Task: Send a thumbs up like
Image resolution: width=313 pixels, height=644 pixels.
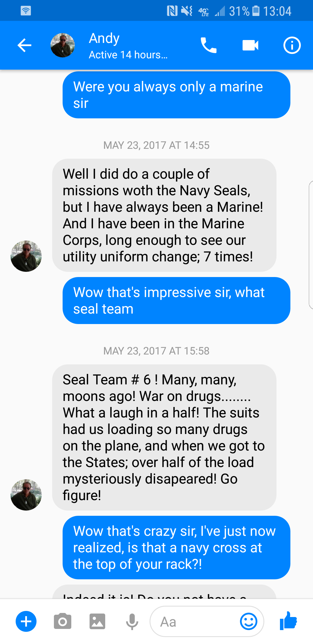Action: click(289, 621)
